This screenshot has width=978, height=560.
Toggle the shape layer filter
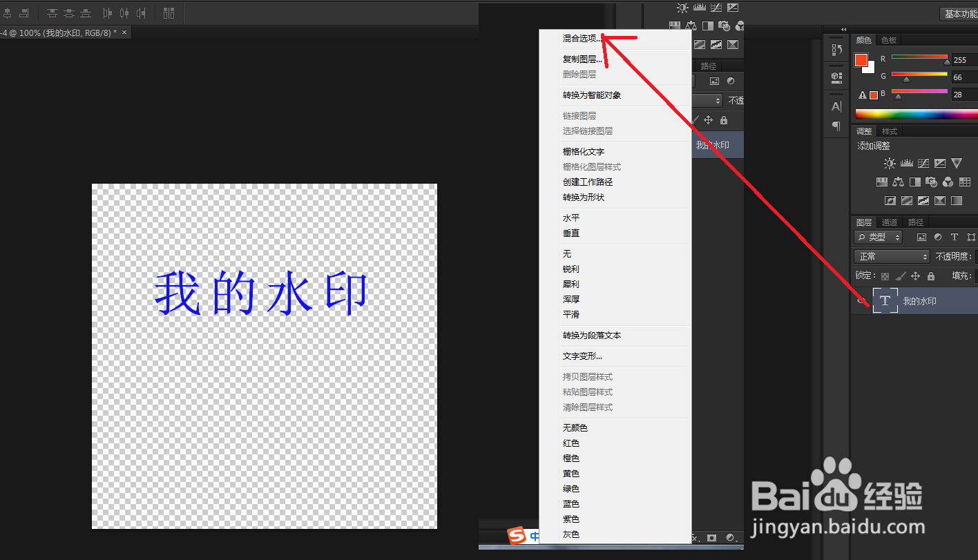[x=971, y=237]
